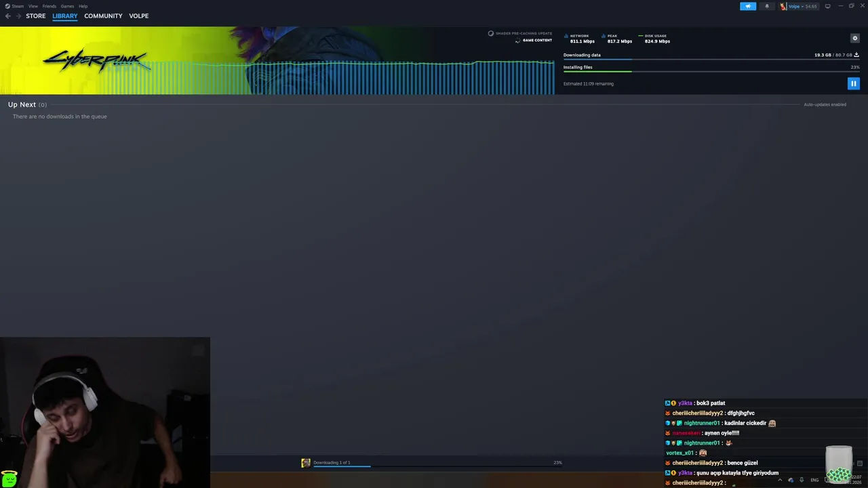Click the 'bence güzel' chat message
Image resolution: width=868 pixels, height=488 pixels.
click(743, 463)
